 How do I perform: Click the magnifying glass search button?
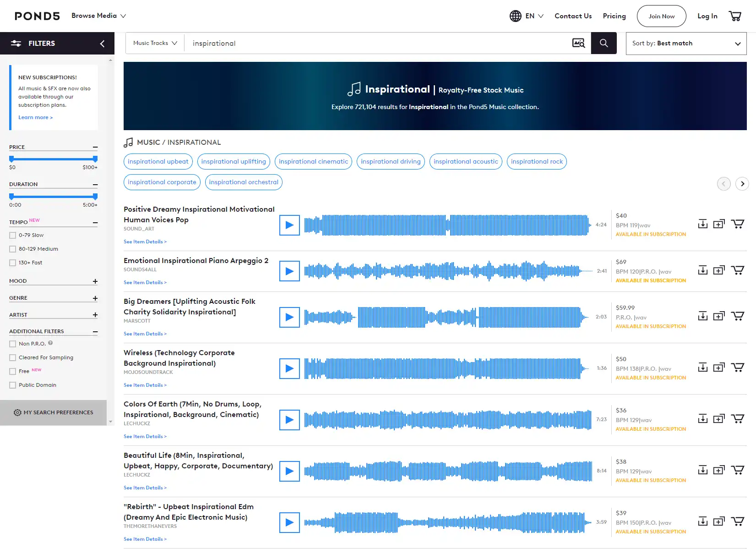click(x=604, y=43)
